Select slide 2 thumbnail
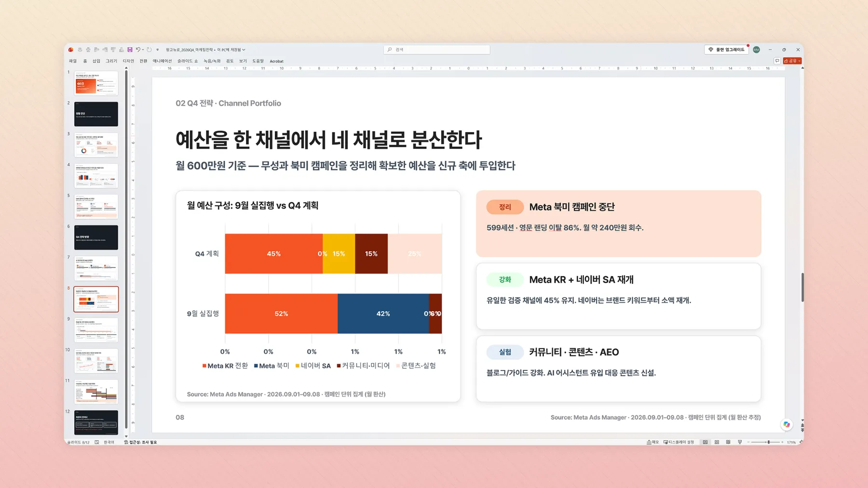The image size is (868, 488). [x=96, y=114]
